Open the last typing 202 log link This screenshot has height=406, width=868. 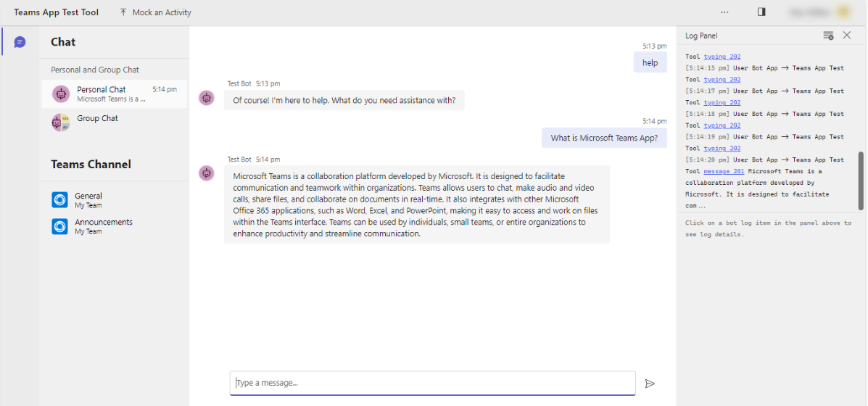(x=722, y=148)
